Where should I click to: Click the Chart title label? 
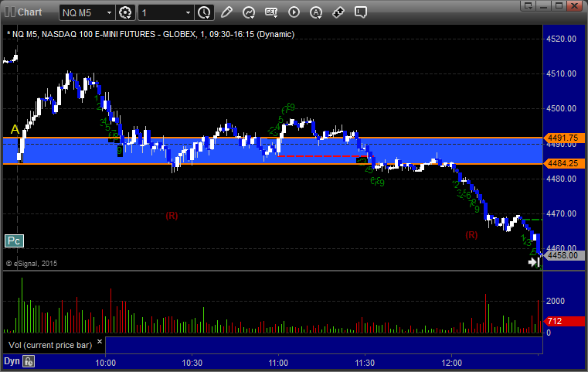29,12
